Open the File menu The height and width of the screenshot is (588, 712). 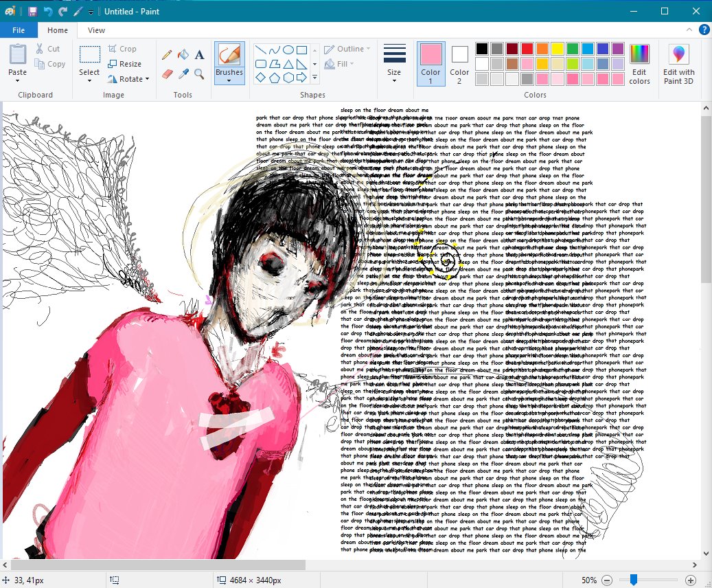(x=19, y=30)
